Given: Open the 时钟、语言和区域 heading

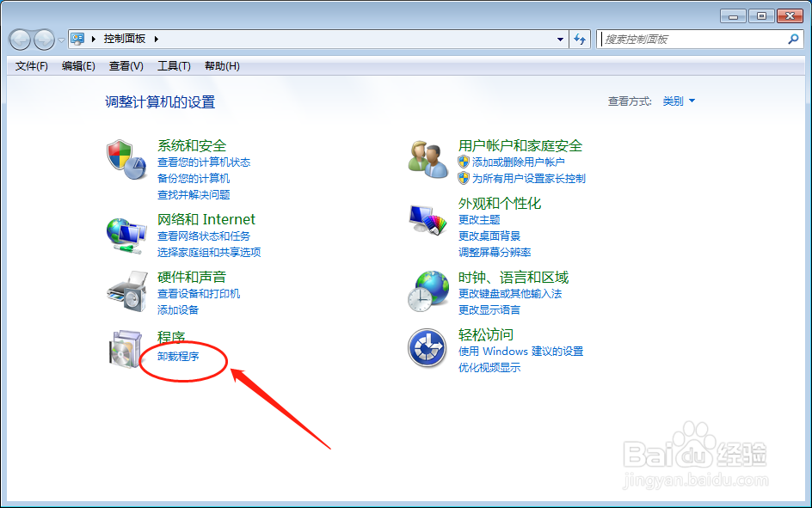Looking at the screenshot, I should tap(514, 278).
